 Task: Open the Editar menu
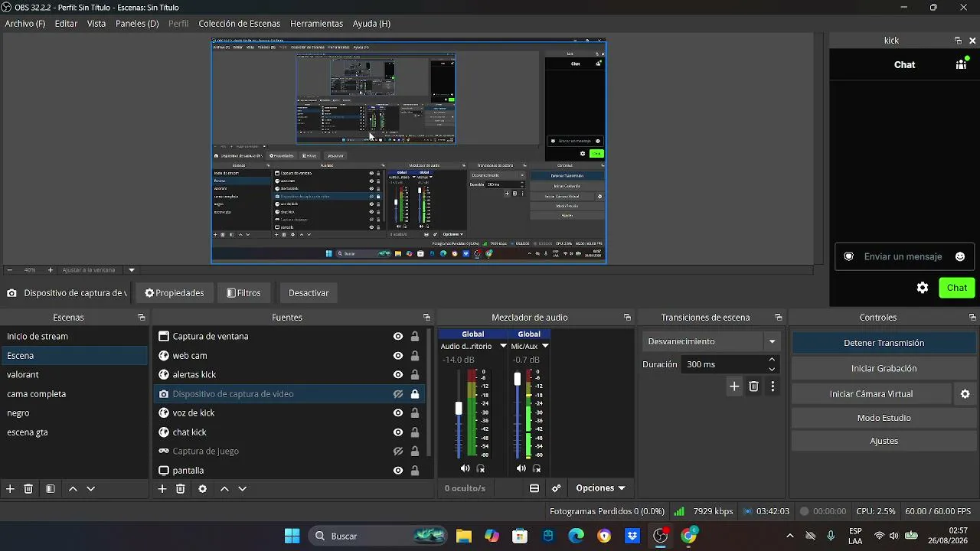click(66, 24)
